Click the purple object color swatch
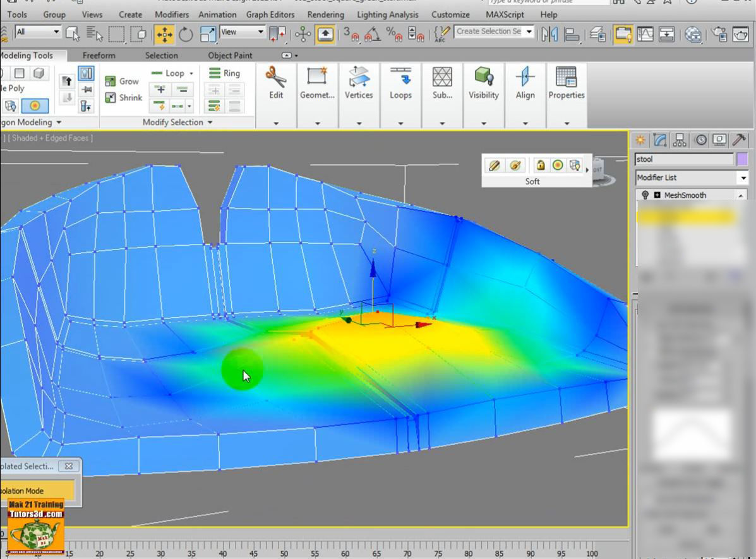 coord(742,159)
